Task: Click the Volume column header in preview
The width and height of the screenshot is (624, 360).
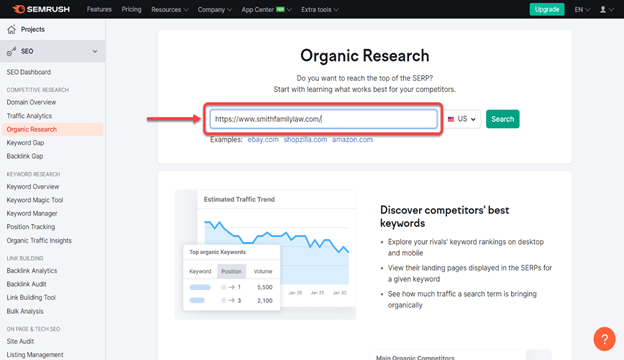Action: 263,271
